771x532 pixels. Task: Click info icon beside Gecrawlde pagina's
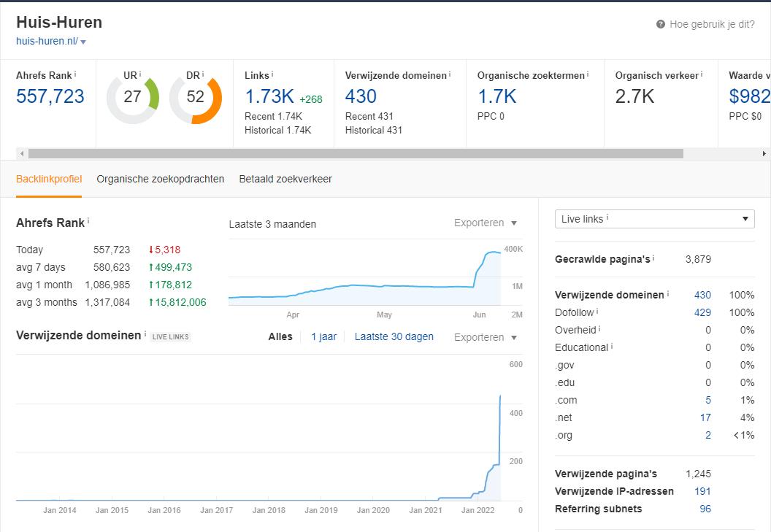pyautogui.click(x=653, y=258)
